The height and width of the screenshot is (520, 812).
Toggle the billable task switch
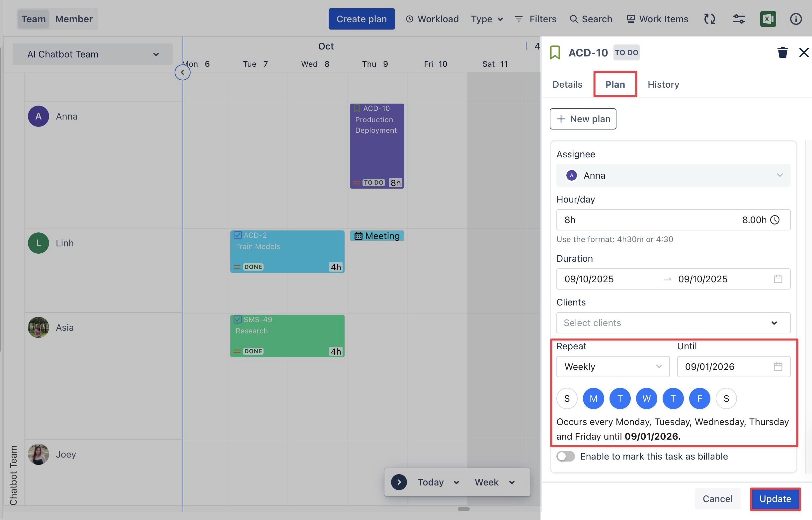566,456
